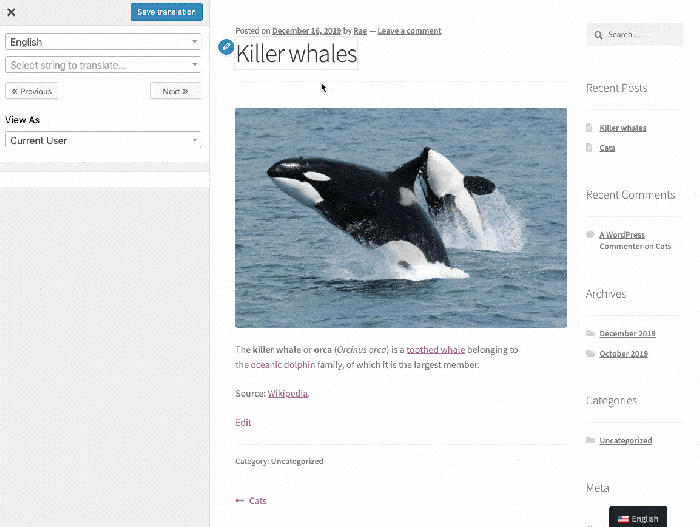Click the Edit post link

(x=243, y=422)
